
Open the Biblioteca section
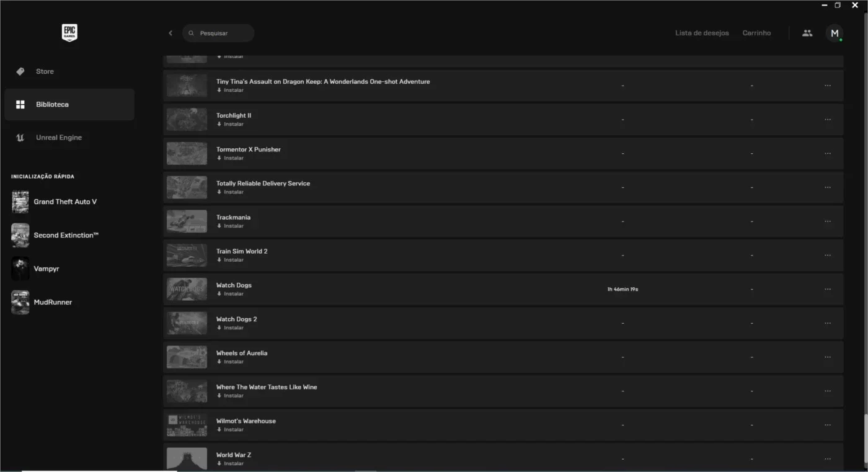(69, 104)
